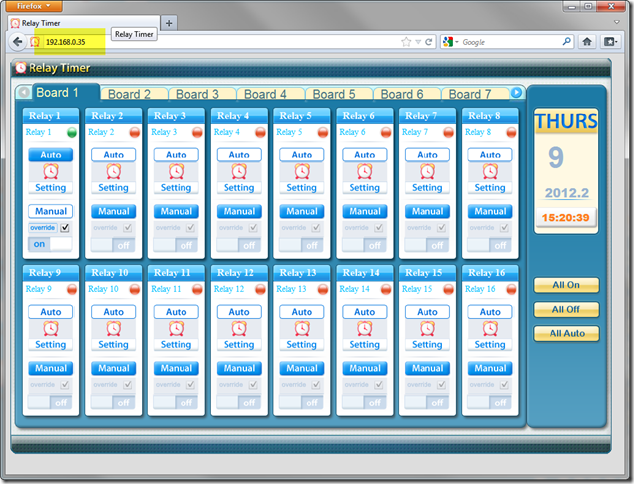Set Relay 1 to Manual mode

pyautogui.click(x=51, y=211)
